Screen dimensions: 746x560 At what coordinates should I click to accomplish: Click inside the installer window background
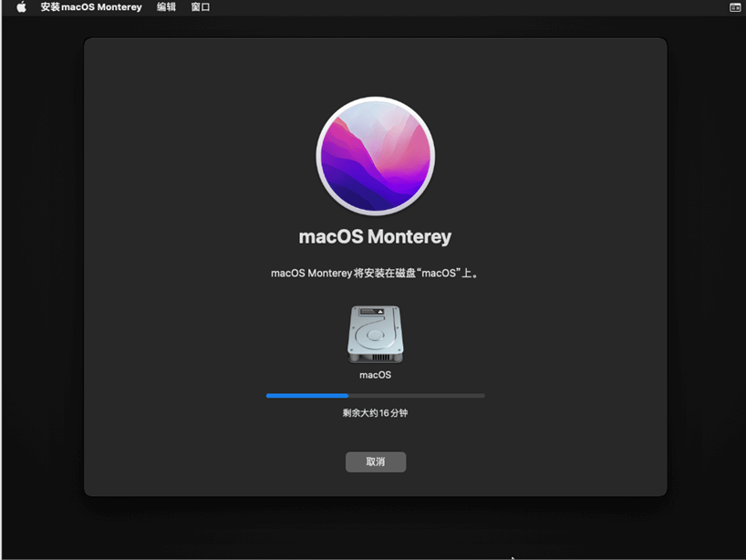164,438
